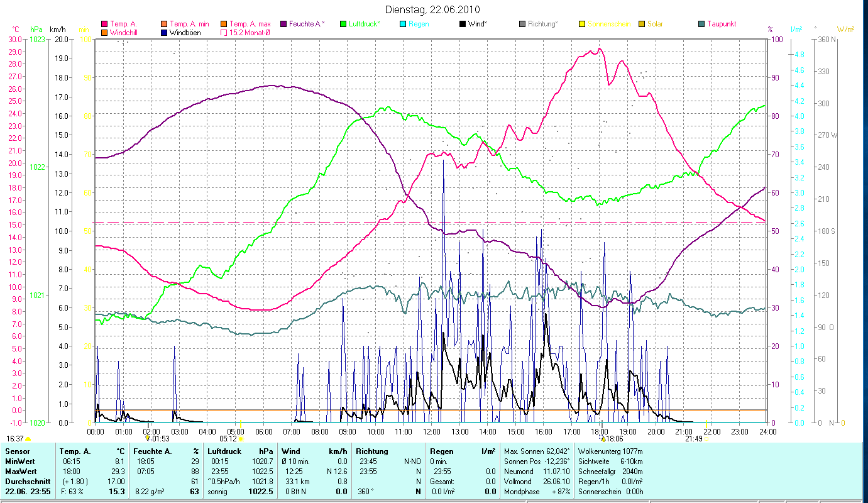Click the 18:06 marker on time axis

tap(613, 439)
